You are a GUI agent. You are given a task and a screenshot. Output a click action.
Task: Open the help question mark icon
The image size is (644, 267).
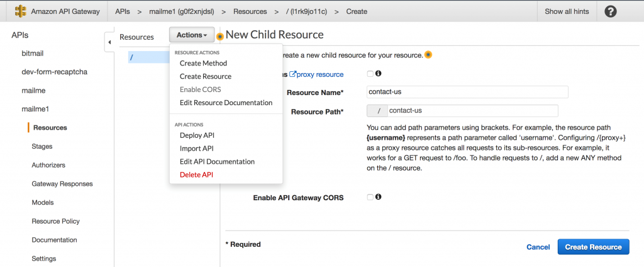(610, 11)
